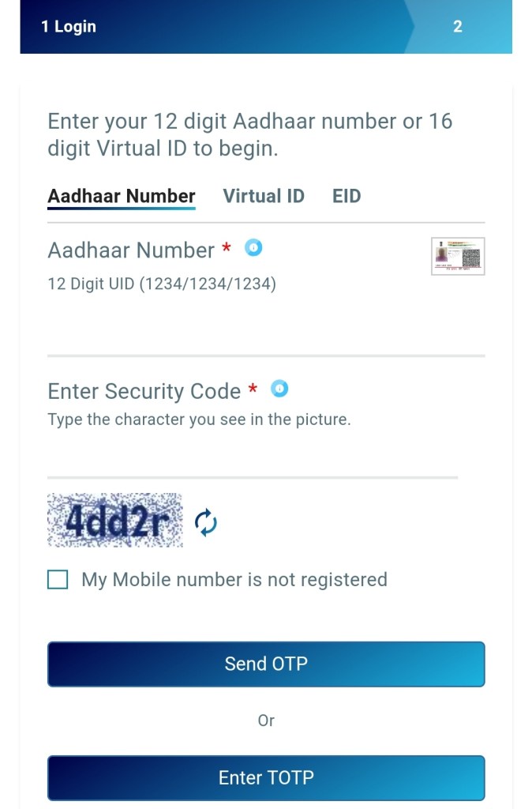Tick the mobile number not registered checkbox

point(58,580)
